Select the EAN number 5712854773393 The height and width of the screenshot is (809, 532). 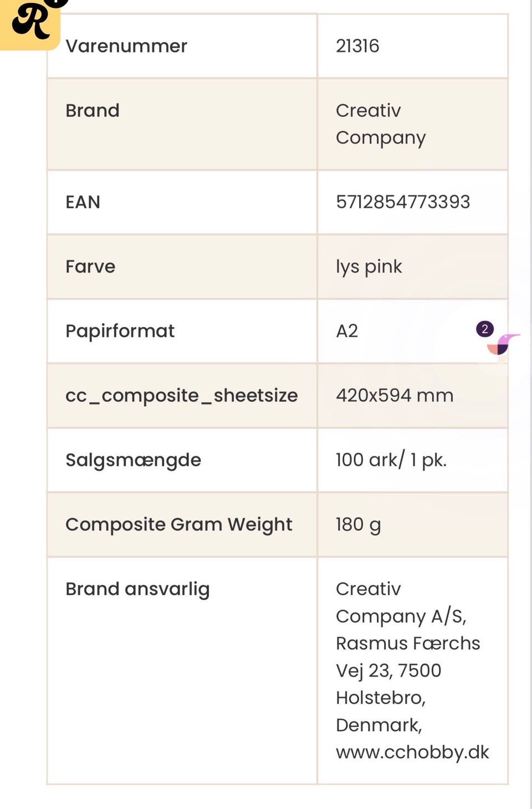403,202
